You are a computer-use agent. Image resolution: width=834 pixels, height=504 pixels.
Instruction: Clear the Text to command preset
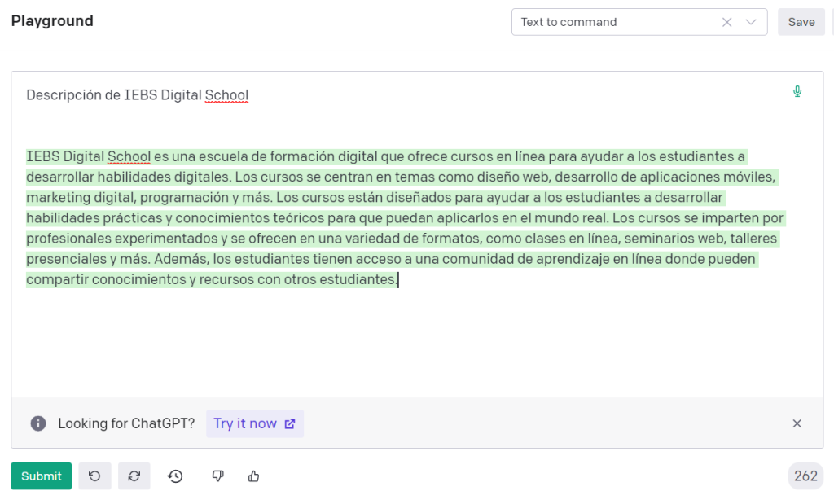tap(726, 22)
